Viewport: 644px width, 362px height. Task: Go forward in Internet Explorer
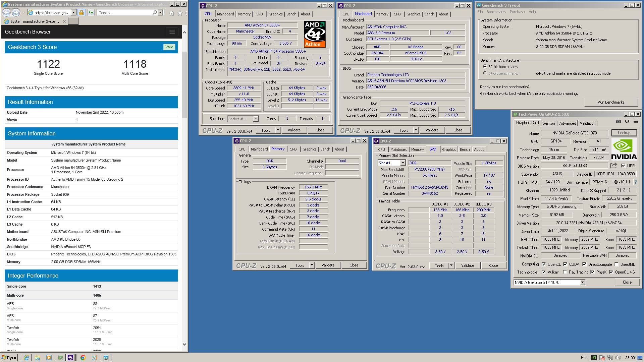click(x=16, y=12)
